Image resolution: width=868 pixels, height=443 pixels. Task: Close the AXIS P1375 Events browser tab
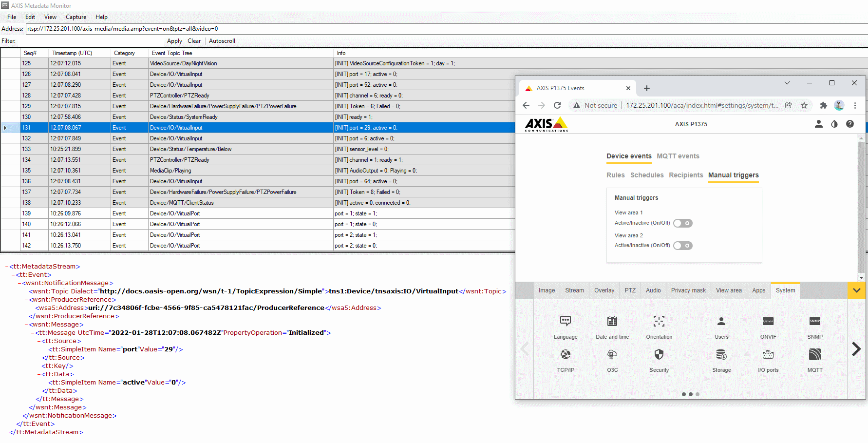coord(628,88)
